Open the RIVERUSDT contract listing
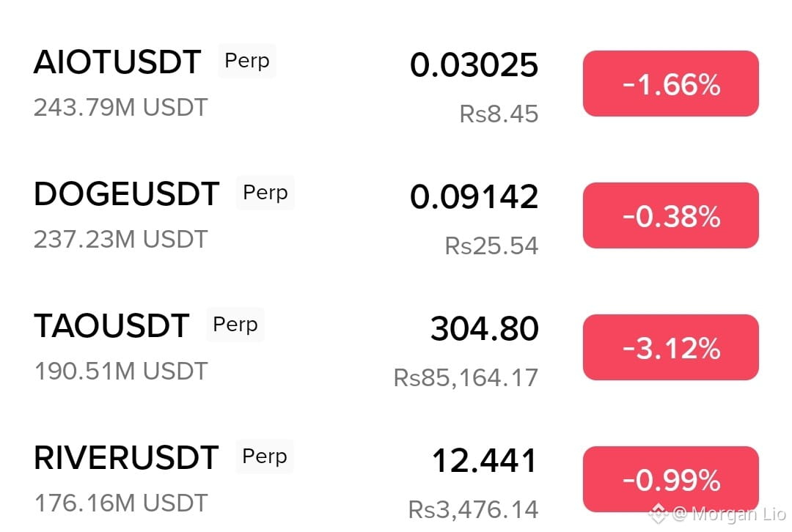Image resolution: width=792 pixels, height=532 pixels. point(396,479)
